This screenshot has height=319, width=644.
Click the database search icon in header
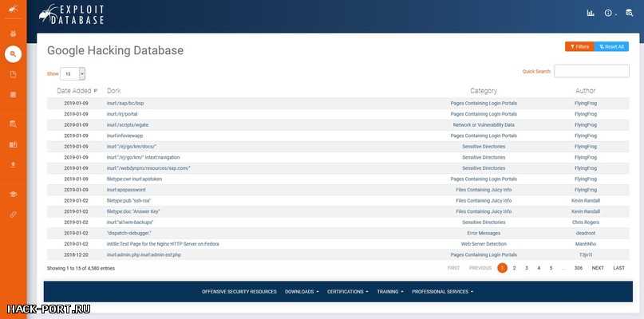629,13
